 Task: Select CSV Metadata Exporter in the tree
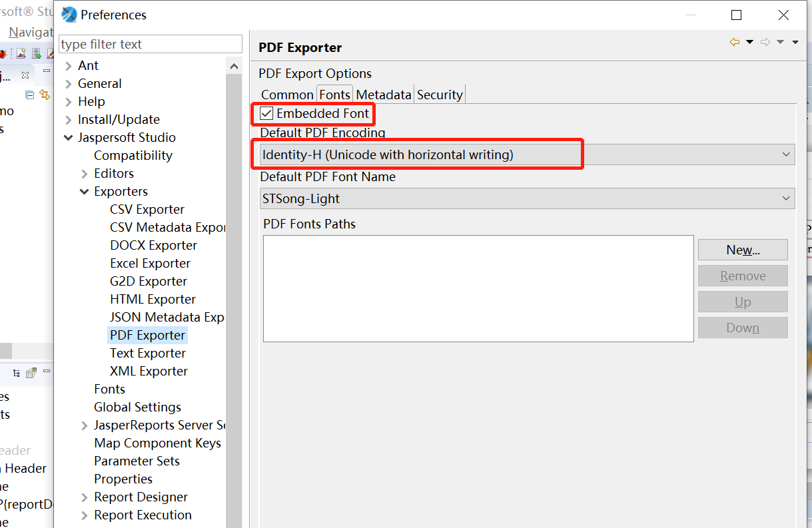(167, 228)
